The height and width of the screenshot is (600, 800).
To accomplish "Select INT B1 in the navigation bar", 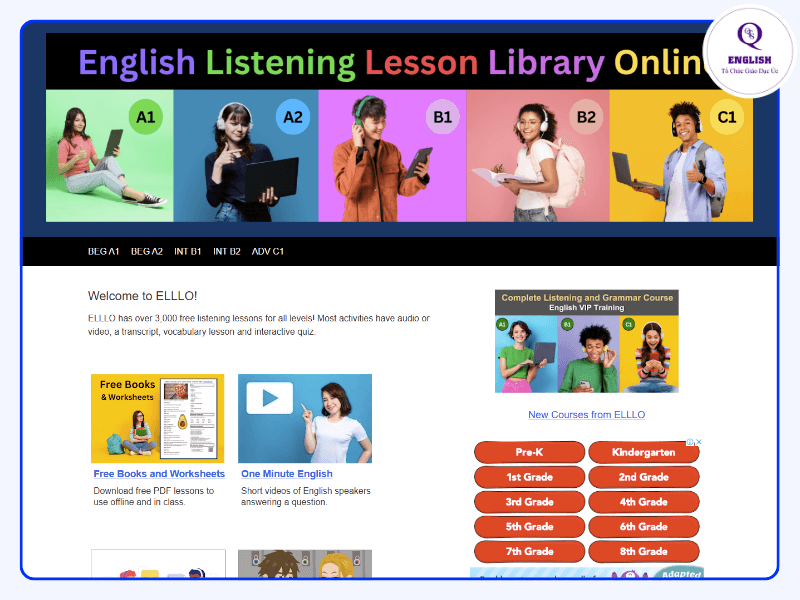I will tap(188, 252).
